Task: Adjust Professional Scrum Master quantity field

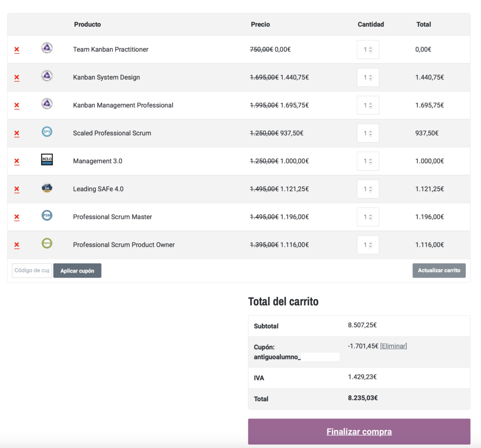Action: 368,217
